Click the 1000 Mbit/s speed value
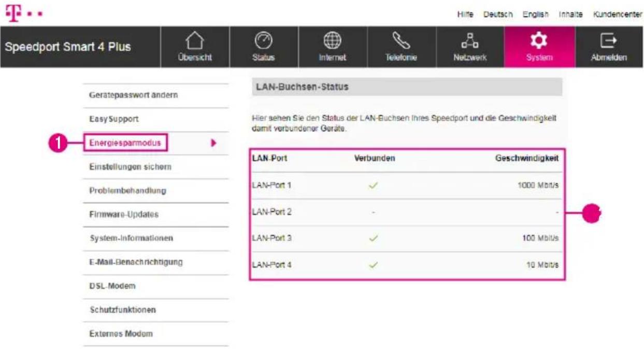 point(538,185)
